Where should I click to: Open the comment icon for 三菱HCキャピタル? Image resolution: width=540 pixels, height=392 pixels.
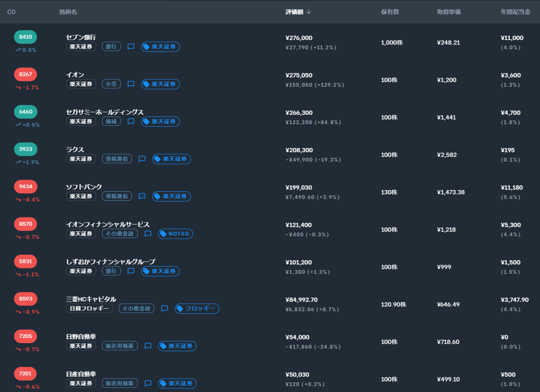164,308
